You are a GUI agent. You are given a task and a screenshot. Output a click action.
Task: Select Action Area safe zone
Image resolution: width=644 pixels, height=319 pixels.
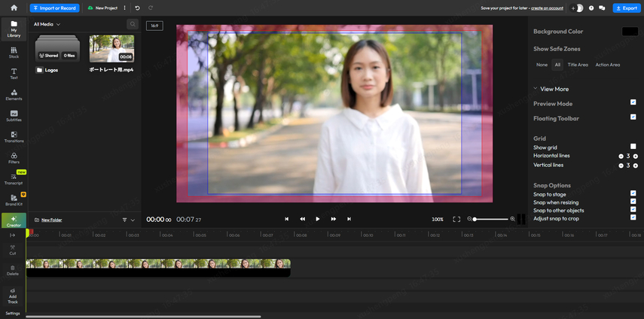coord(607,65)
